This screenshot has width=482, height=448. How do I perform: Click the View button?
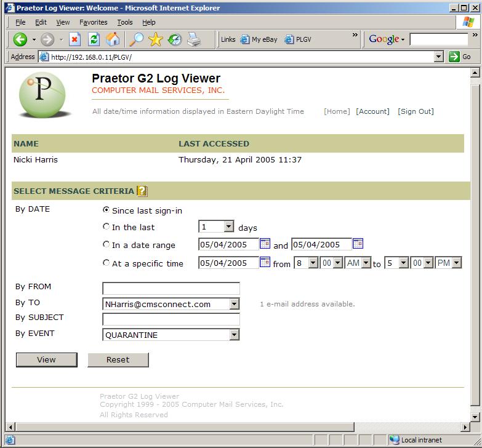tap(46, 360)
